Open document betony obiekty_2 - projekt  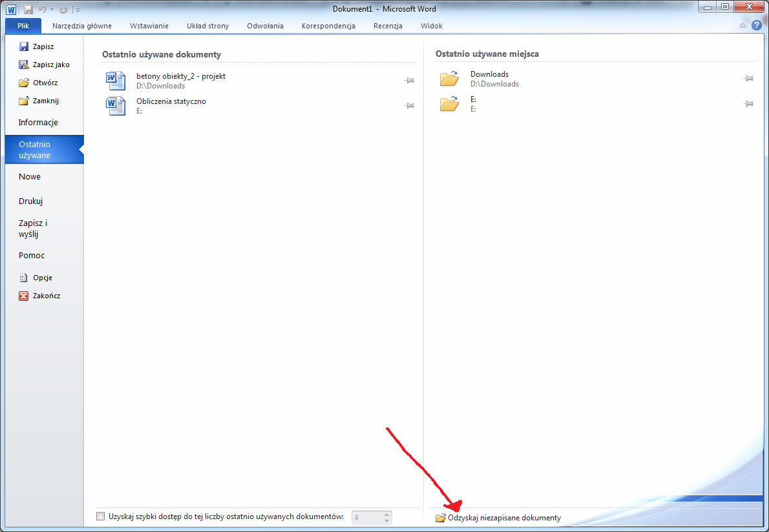(x=259, y=80)
